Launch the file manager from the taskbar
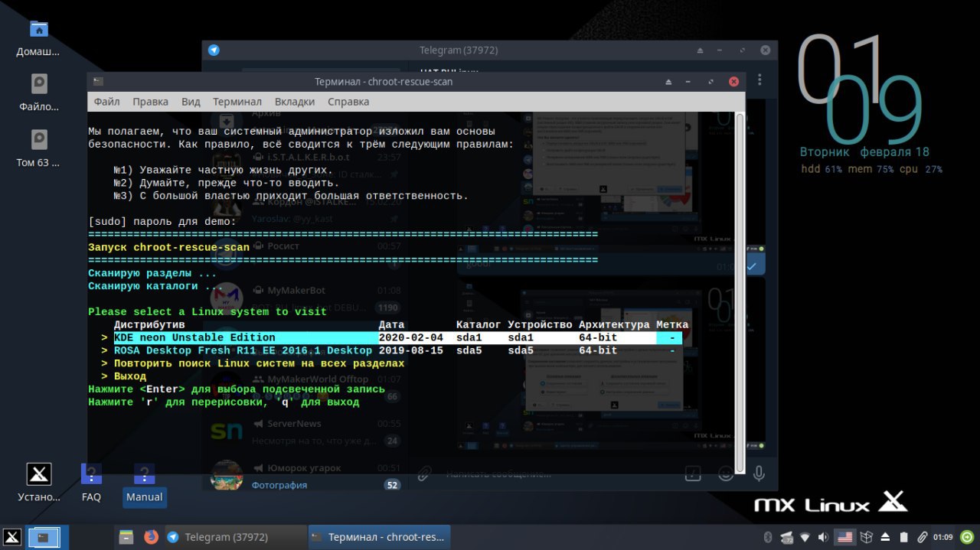 (x=126, y=537)
